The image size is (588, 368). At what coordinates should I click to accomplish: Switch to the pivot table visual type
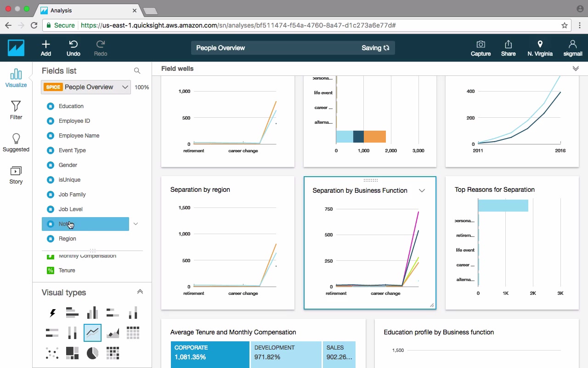point(133,333)
